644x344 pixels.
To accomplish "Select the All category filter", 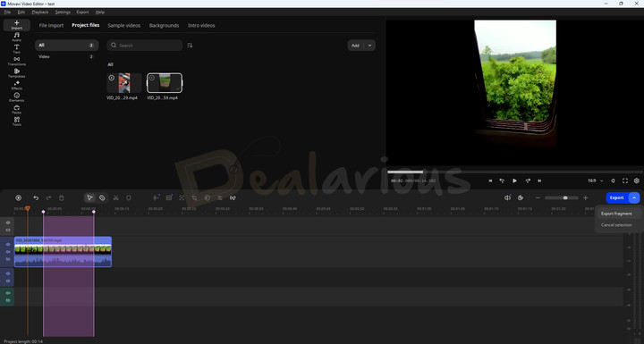I will (66, 46).
